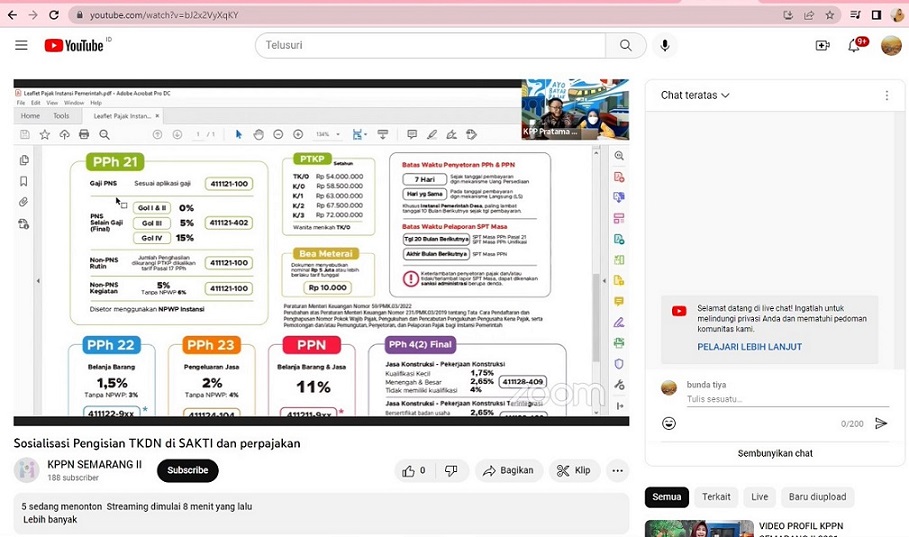The height and width of the screenshot is (537, 909).
Task: Click the search magnifier button
Action: 626,46
